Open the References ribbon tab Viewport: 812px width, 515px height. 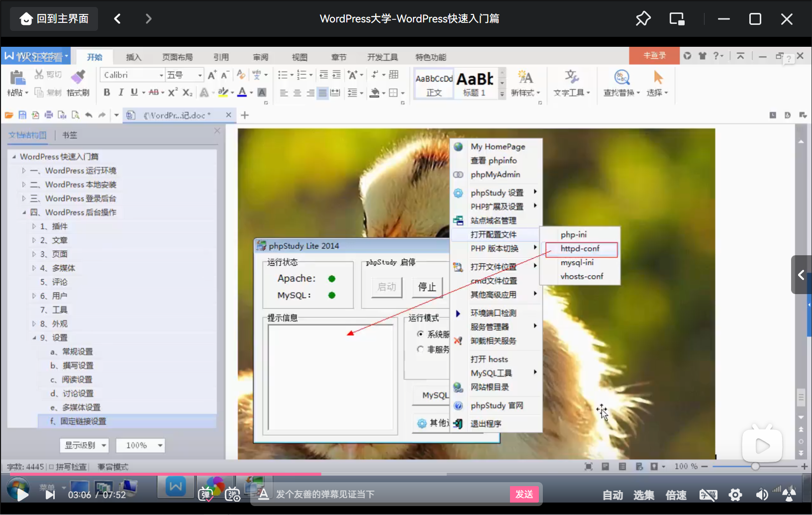click(x=221, y=57)
